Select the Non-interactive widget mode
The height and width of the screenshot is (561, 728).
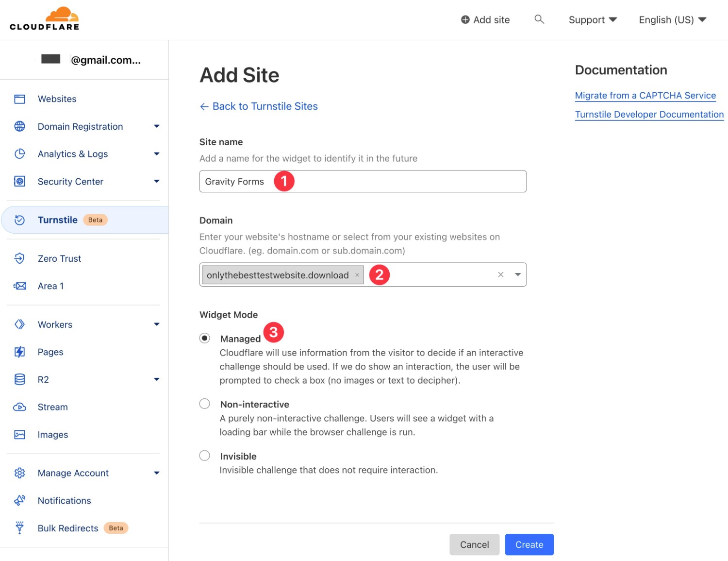[x=205, y=404]
